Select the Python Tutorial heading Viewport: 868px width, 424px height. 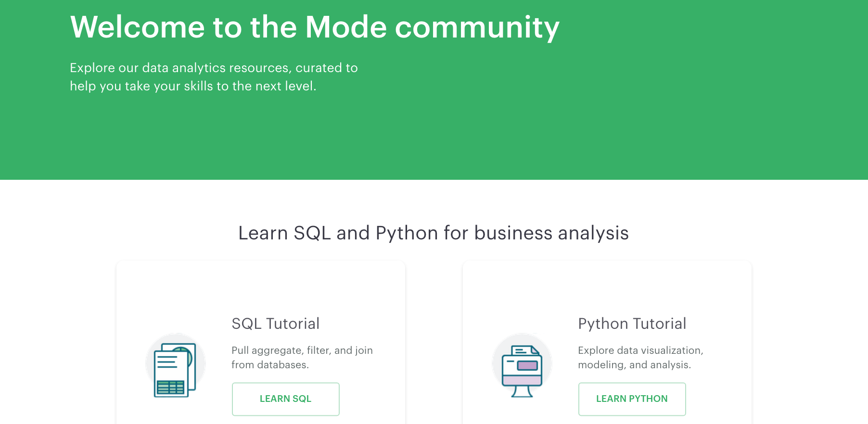tap(632, 324)
